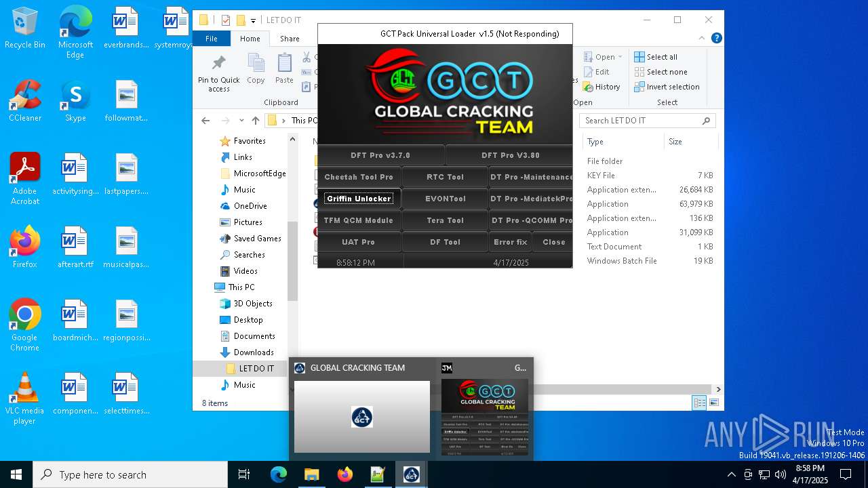Image resolution: width=868 pixels, height=488 pixels.
Task: Open Recycle Bin desktop icon
Action: click(x=25, y=28)
